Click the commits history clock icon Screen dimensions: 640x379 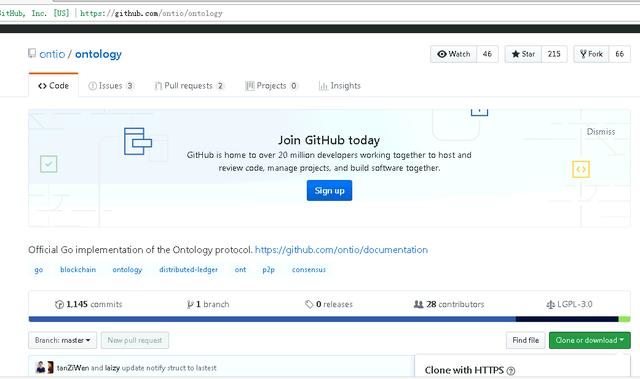click(59, 304)
